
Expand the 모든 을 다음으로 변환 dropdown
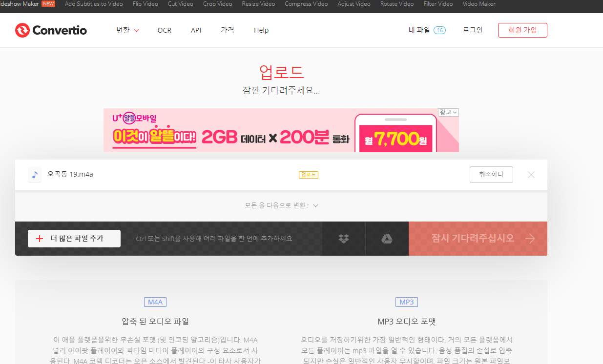(x=281, y=205)
